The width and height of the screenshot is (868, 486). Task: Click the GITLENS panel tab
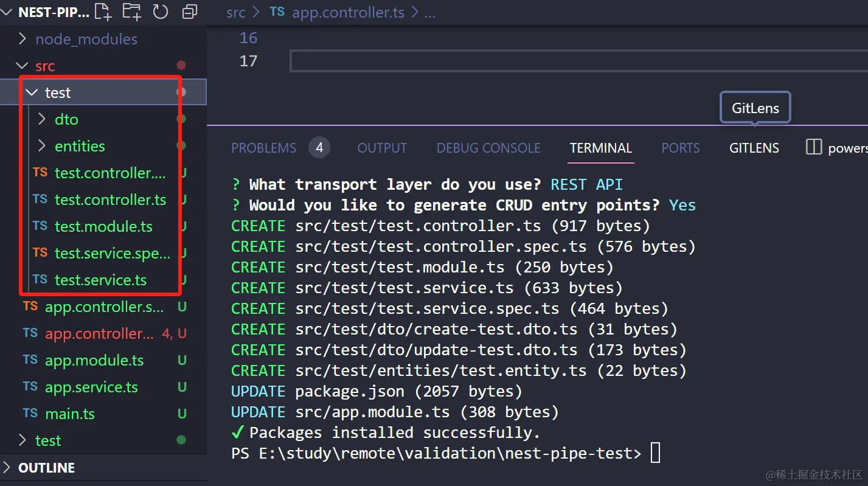(754, 148)
